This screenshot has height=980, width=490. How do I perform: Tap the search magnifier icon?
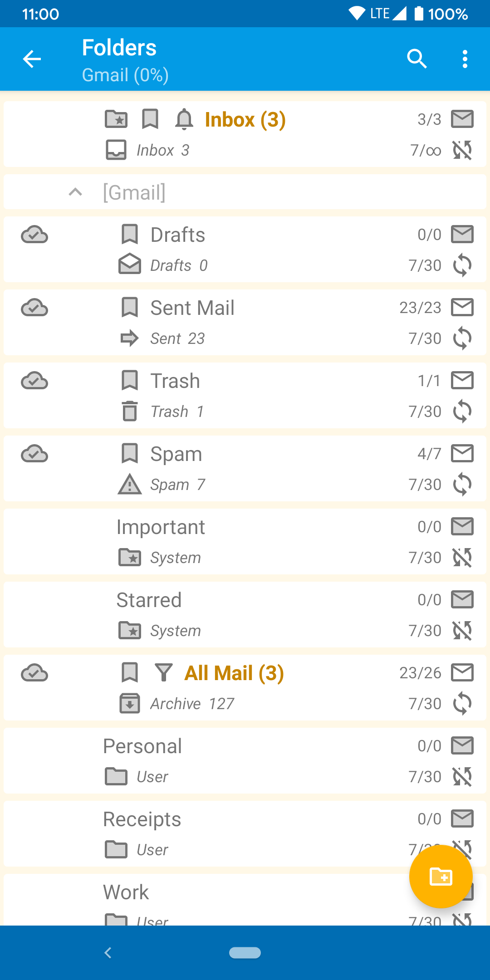pos(417,59)
